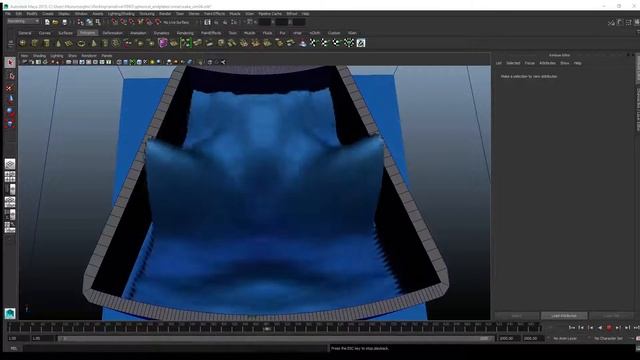640x360 pixels.
Task: Go to start of playback range
Action: point(571,327)
